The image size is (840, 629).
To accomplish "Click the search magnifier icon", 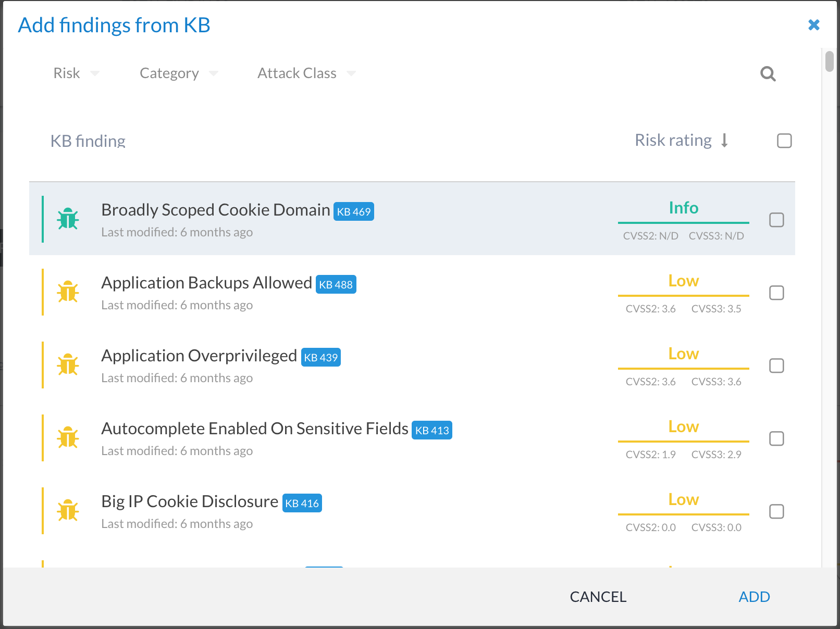I will 768,74.
